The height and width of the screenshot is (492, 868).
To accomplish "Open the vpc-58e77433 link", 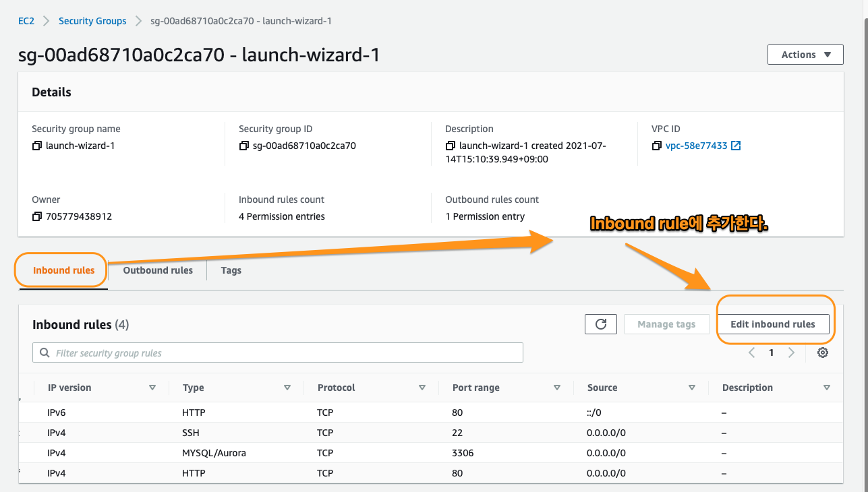I will tap(696, 146).
